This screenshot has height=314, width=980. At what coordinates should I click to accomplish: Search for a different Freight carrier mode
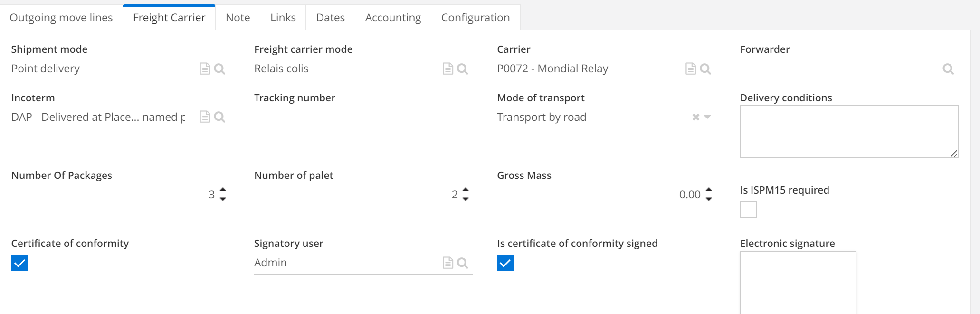tap(462, 69)
